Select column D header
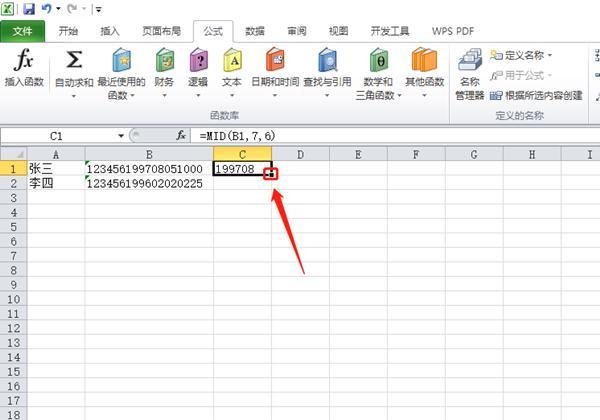 tap(300, 155)
